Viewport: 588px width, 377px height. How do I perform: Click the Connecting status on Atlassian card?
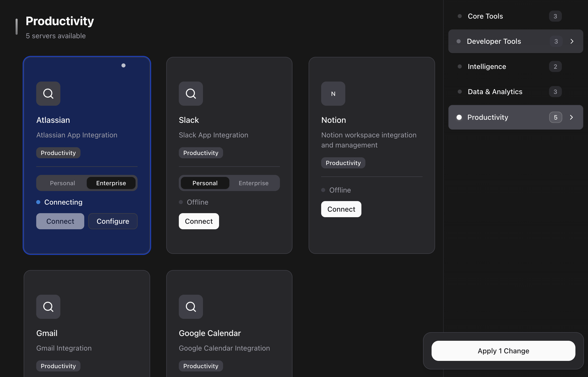pos(59,202)
